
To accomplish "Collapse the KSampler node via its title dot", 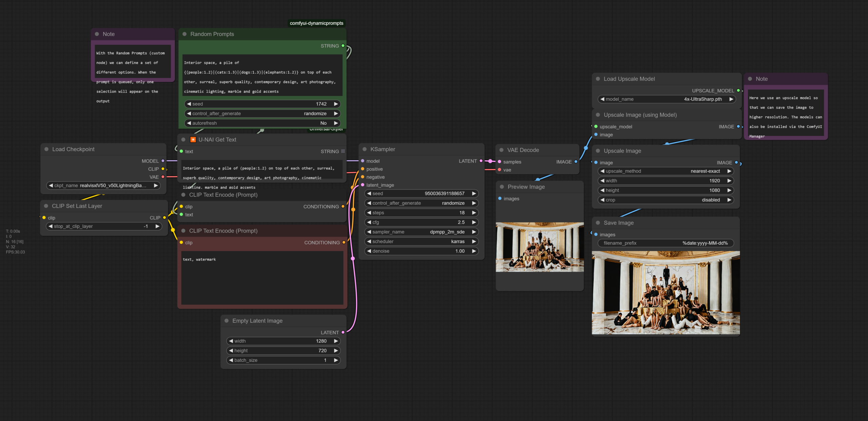I will [x=364, y=149].
